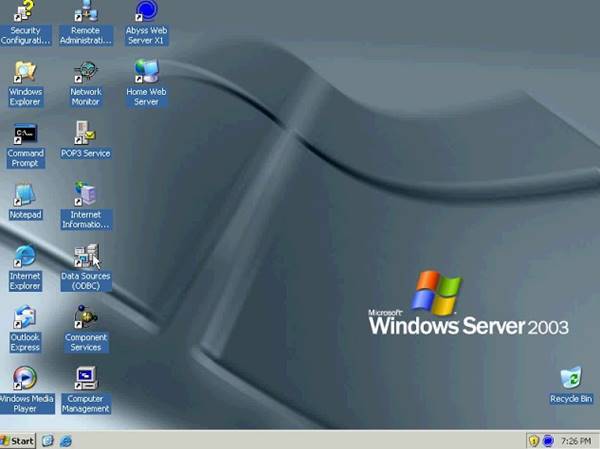Click the Abyss Web Server tray icon
Image resolution: width=600 pixels, height=449 pixels.
(548, 441)
